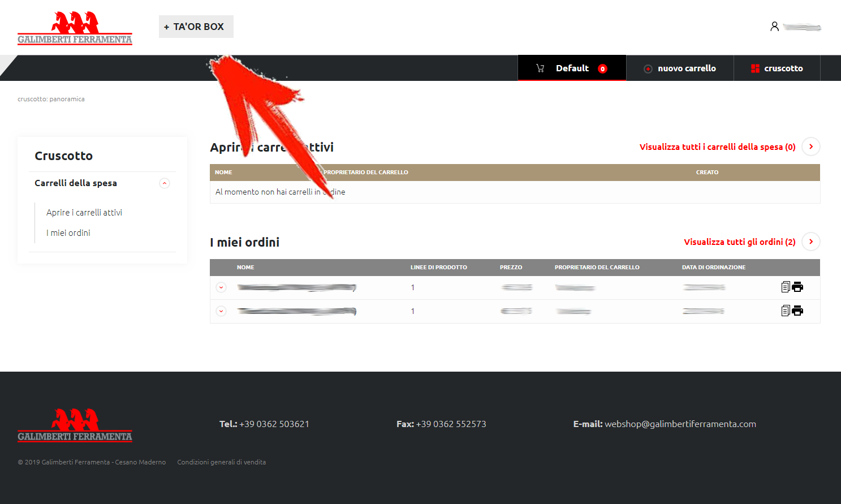Image resolution: width=841 pixels, height=504 pixels.
Task: Open Condizioni generali di vendita footer link
Action: [x=221, y=462]
